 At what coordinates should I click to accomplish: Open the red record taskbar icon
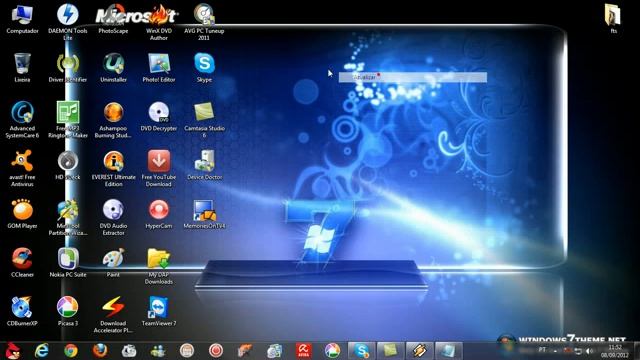pyautogui.click(x=216, y=351)
